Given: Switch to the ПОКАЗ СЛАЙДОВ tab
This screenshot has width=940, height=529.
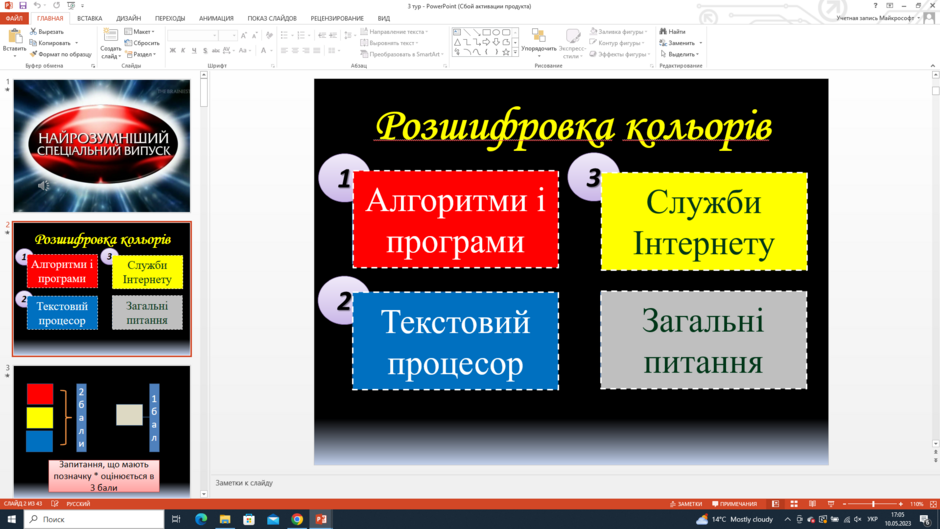Looking at the screenshot, I should tap(272, 19).
